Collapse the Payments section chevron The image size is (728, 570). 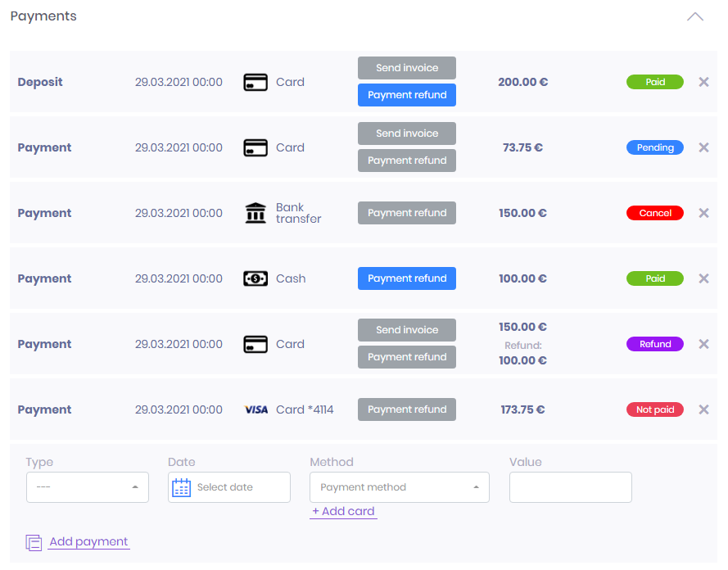tap(695, 16)
